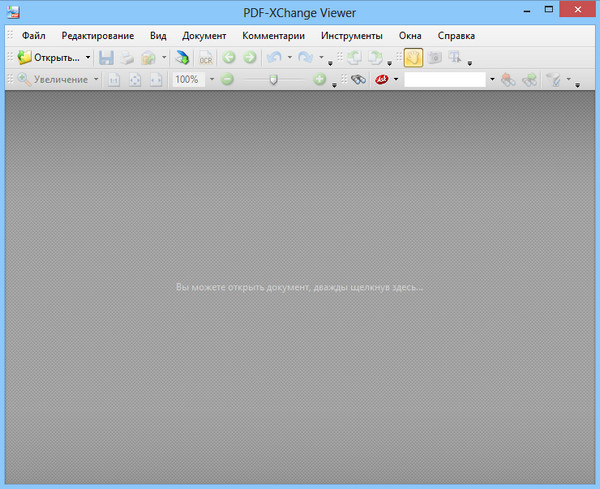Expand the Увеличение tool dropdown
The width and height of the screenshot is (600, 489).
(x=96, y=79)
